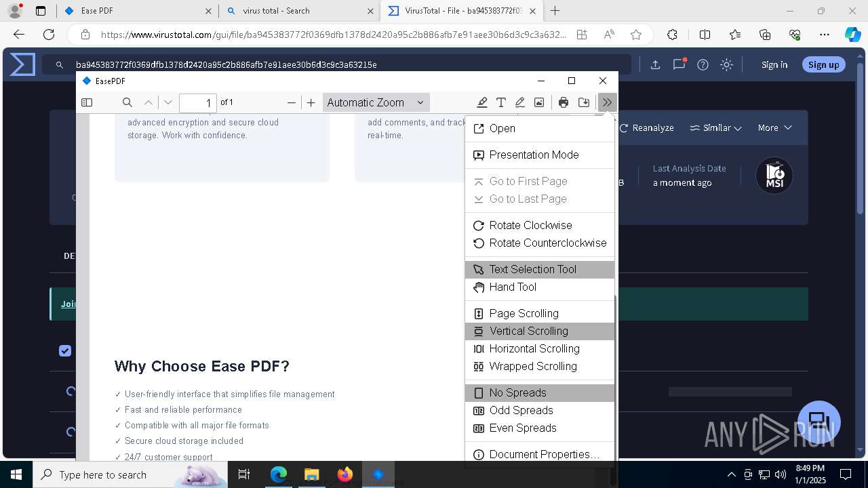Image resolution: width=868 pixels, height=488 pixels.
Task: Open Edge Settings and more ellipsis
Action: 825,35
